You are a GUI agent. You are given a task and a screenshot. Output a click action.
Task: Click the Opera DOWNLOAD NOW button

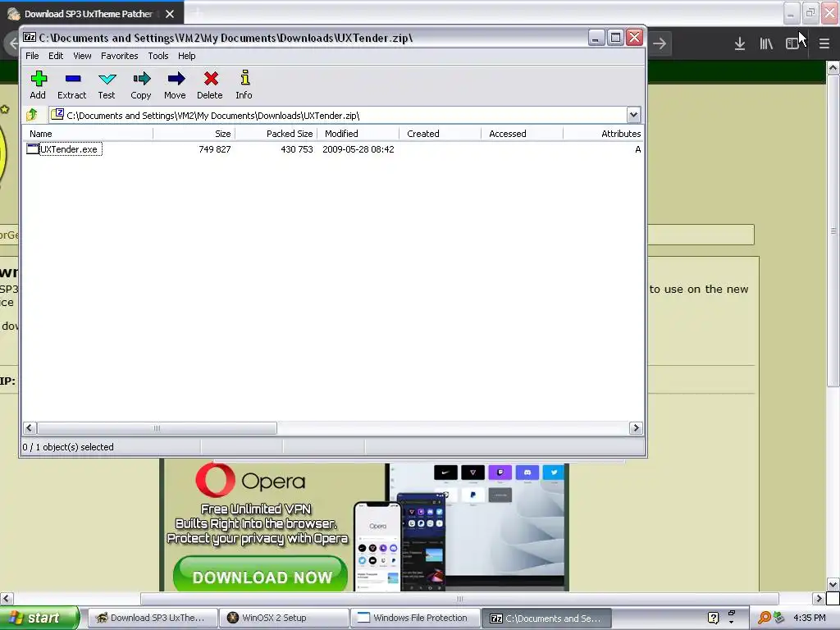[x=261, y=577]
